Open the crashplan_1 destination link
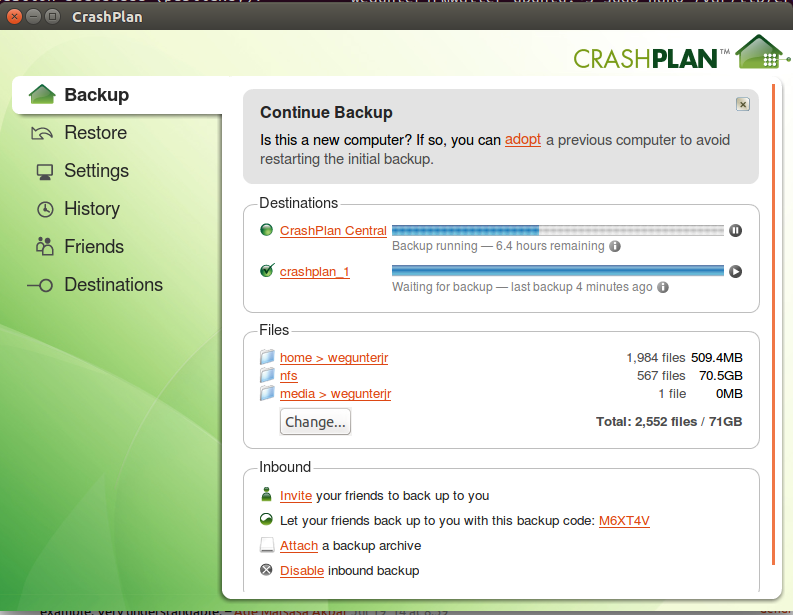The width and height of the screenshot is (793, 615). tap(315, 272)
